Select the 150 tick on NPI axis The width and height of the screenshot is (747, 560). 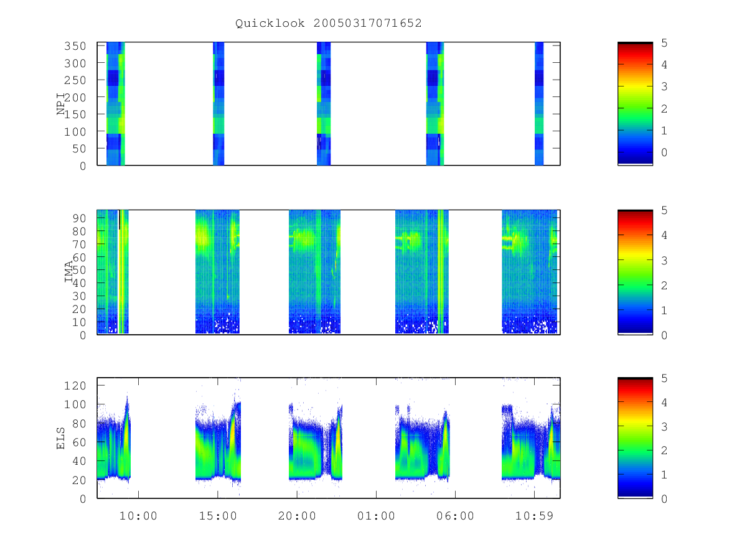[77, 114]
